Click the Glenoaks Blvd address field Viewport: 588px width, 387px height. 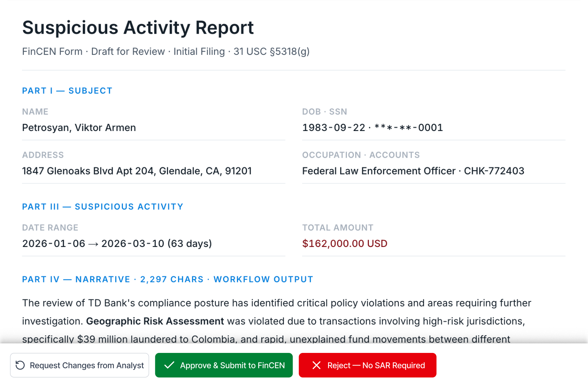(137, 171)
